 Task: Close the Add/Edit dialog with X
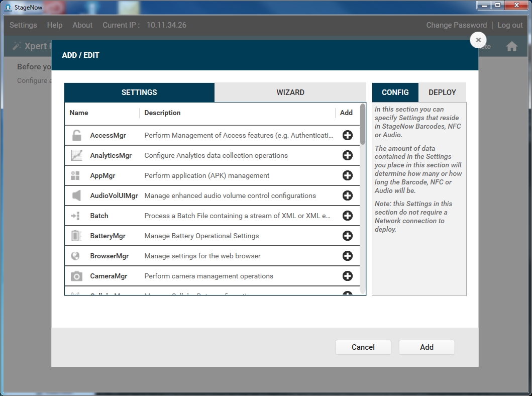pos(478,40)
